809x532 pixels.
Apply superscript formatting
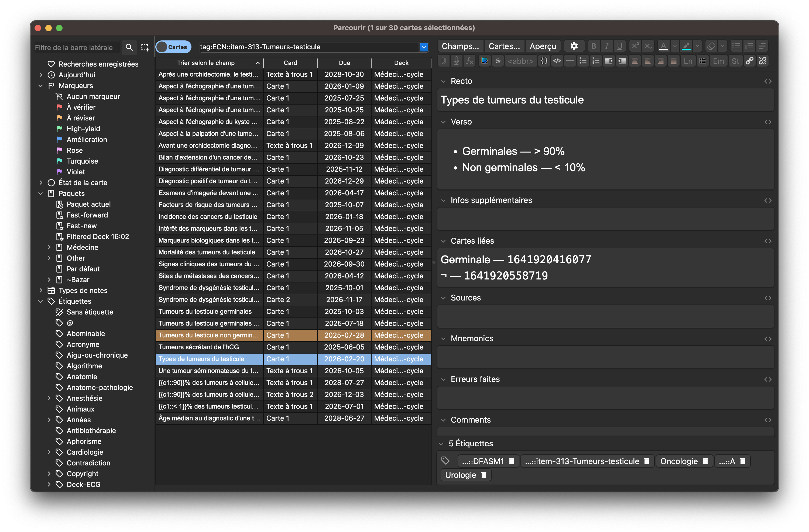pos(635,46)
